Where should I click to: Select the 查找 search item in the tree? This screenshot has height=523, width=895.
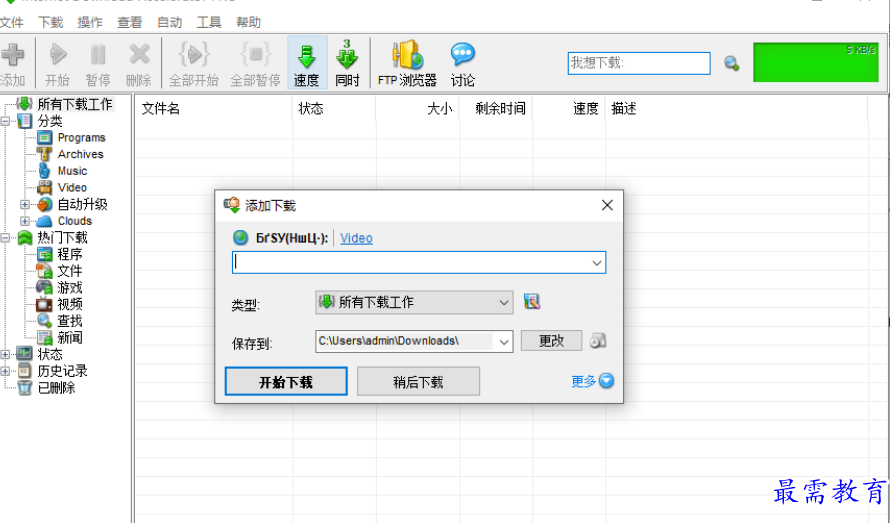coord(70,321)
